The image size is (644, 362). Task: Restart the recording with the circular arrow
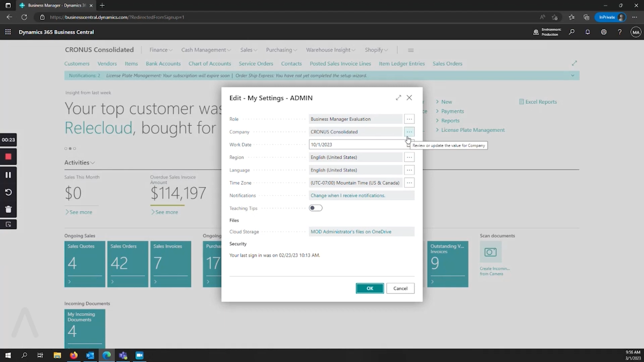8,192
